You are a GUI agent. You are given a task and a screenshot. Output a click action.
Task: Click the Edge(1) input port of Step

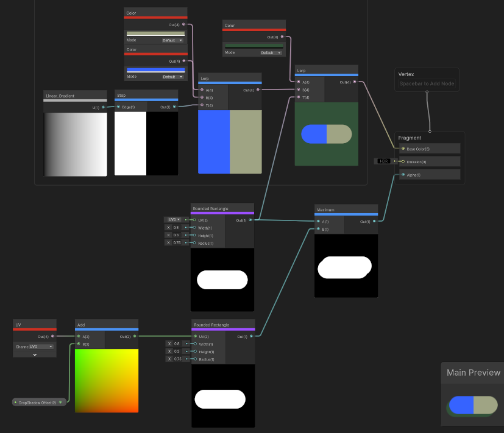pos(118,107)
